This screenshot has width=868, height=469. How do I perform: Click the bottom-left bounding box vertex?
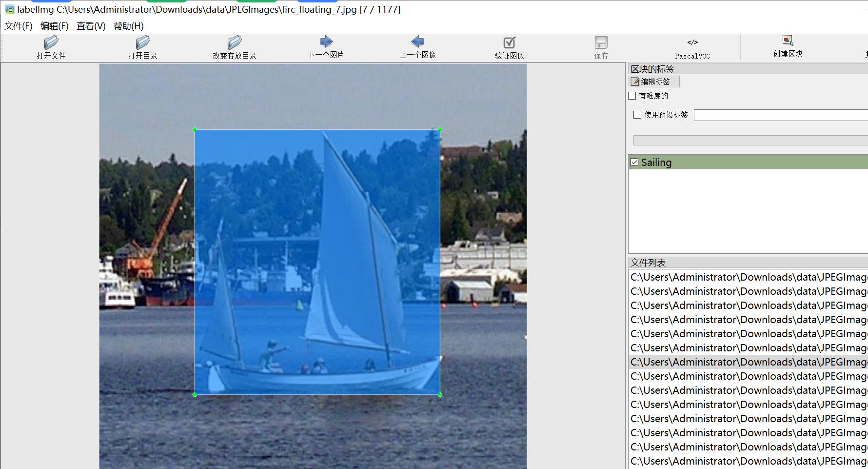[195, 394]
